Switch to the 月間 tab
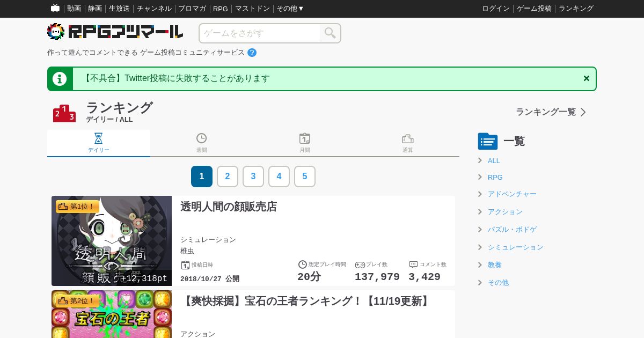644x338 pixels. coord(305,143)
